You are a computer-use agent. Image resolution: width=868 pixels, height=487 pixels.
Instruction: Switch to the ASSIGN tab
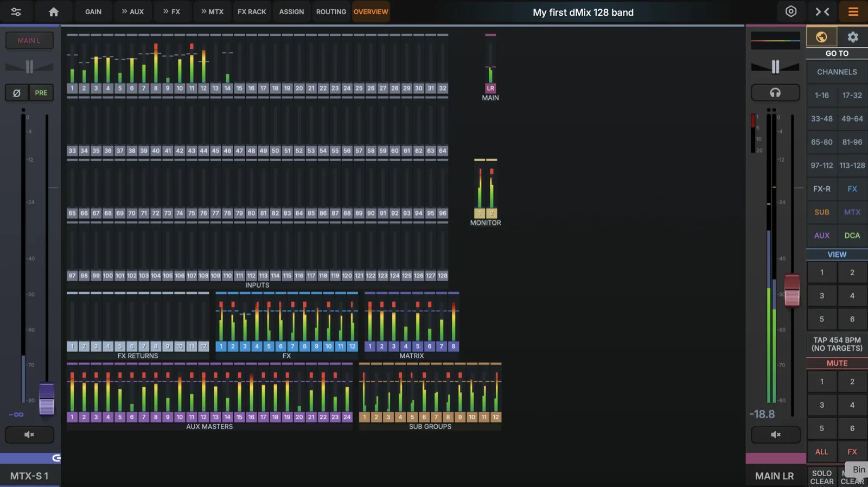coord(291,11)
